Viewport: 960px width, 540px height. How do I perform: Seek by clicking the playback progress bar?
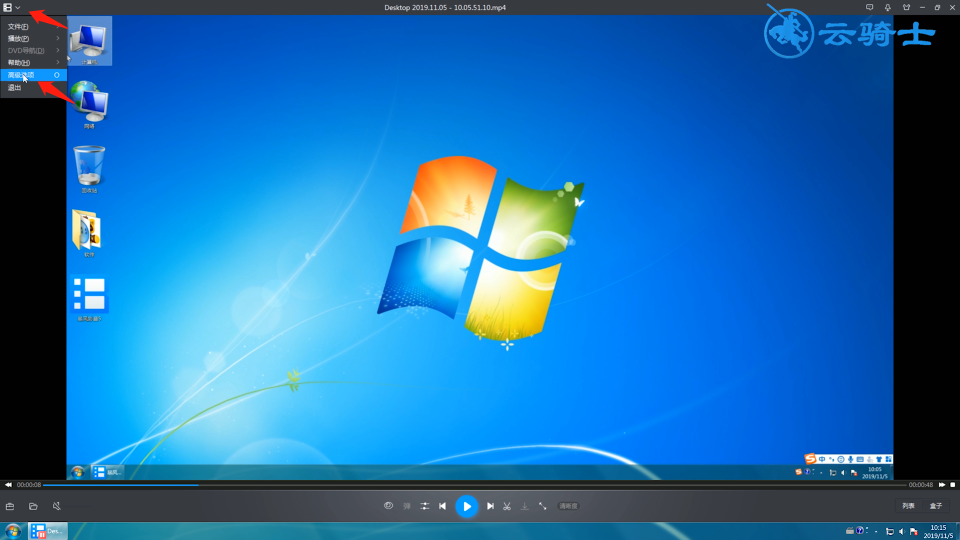click(474, 484)
